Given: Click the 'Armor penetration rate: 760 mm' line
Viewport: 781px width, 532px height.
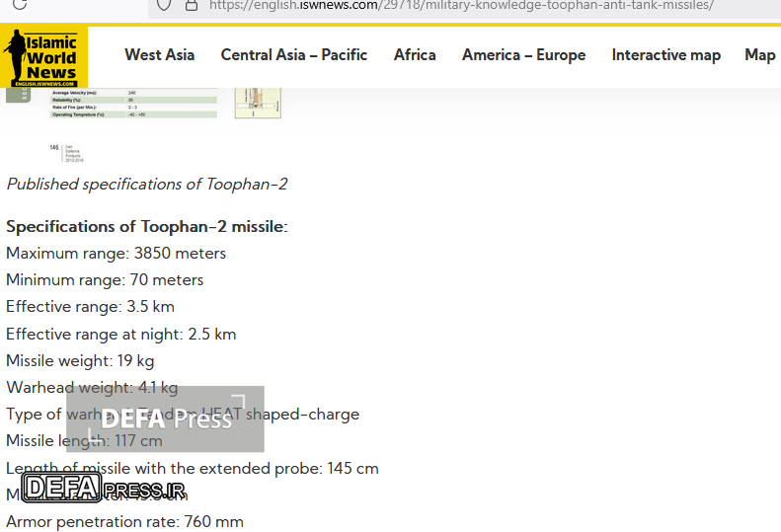Looking at the screenshot, I should [x=124, y=521].
